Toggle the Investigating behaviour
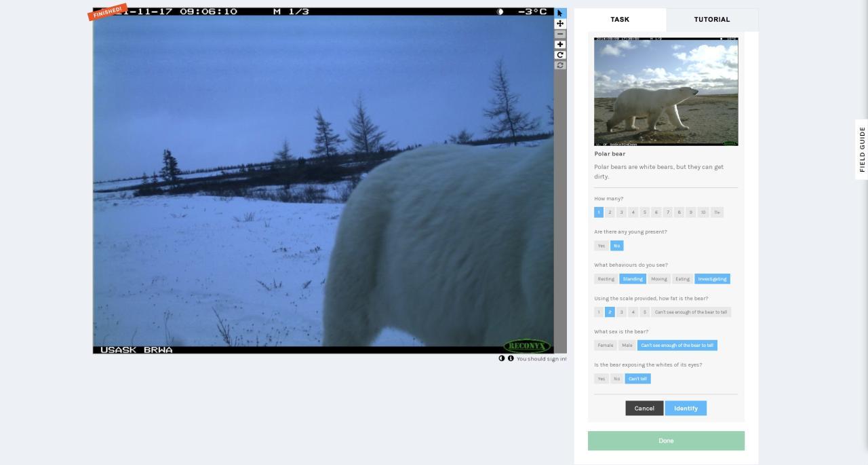868x465 pixels. tap(712, 279)
